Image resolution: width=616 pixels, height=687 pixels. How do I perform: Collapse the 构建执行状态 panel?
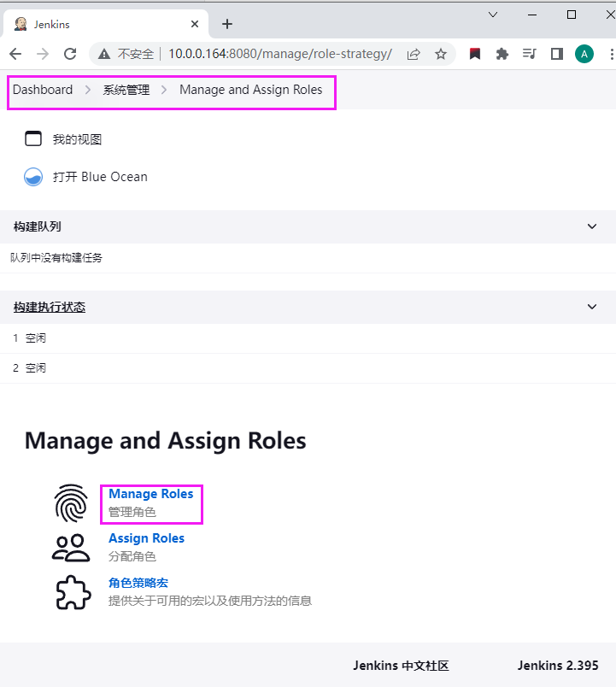[592, 307]
